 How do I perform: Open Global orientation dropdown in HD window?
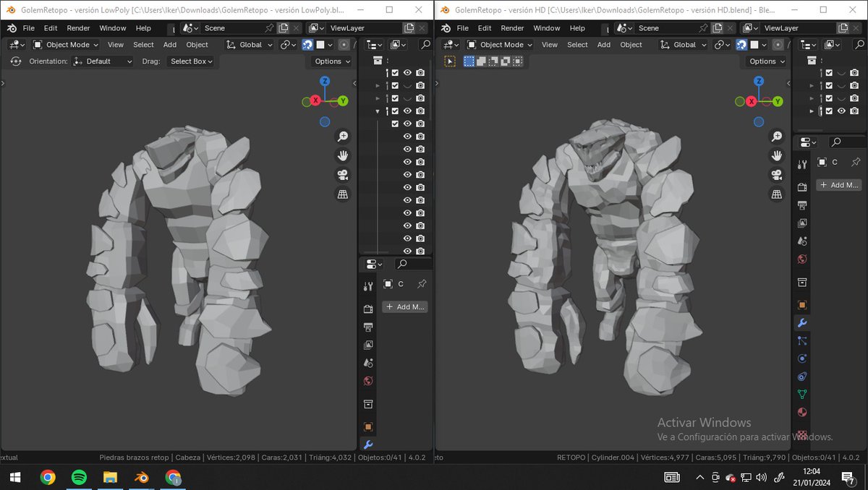(x=684, y=45)
